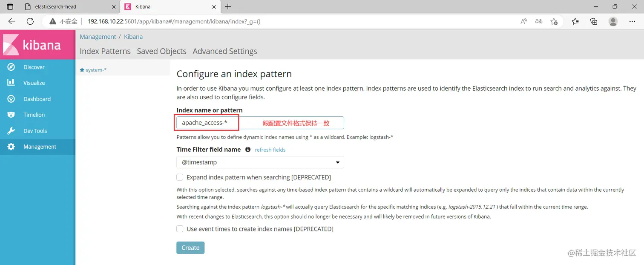The image size is (644, 265).
Task: Open the browser favorites list icon
Action: (x=575, y=21)
